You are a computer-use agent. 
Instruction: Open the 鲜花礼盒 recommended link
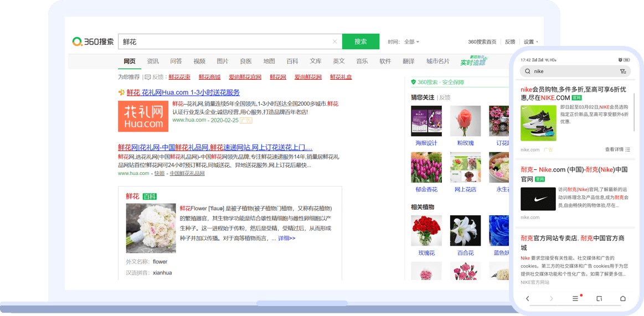click(341, 77)
